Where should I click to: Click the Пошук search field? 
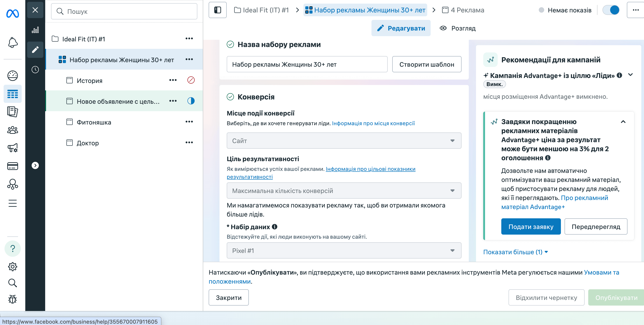pos(124,11)
